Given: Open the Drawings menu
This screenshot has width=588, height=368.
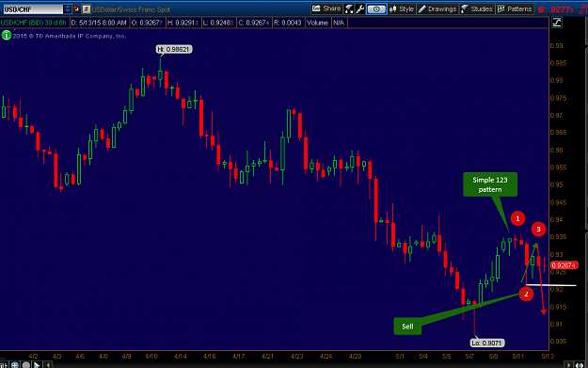Looking at the screenshot, I should point(437,9).
